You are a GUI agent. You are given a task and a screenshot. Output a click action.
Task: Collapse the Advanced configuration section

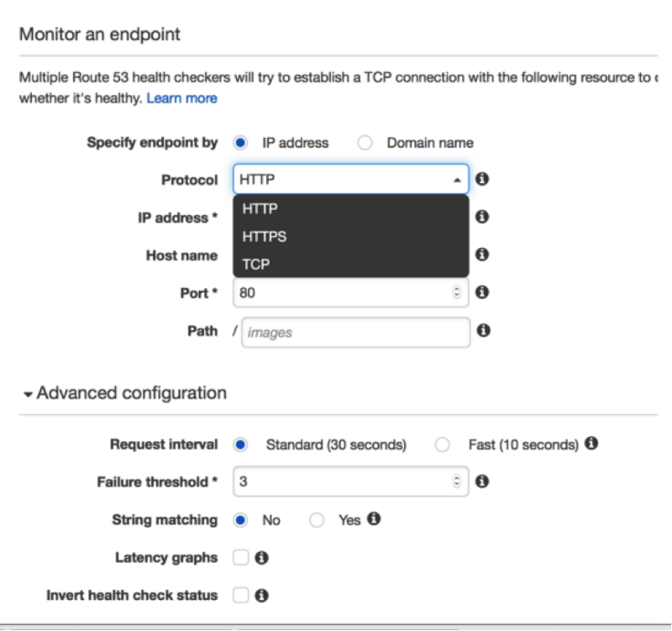[x=29, y=394]
